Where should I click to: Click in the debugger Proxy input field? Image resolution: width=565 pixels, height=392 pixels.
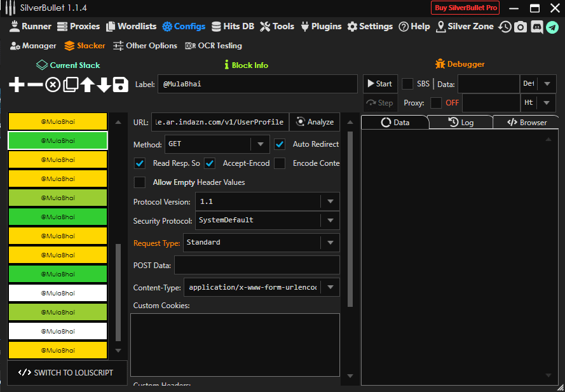coord(491,103)
